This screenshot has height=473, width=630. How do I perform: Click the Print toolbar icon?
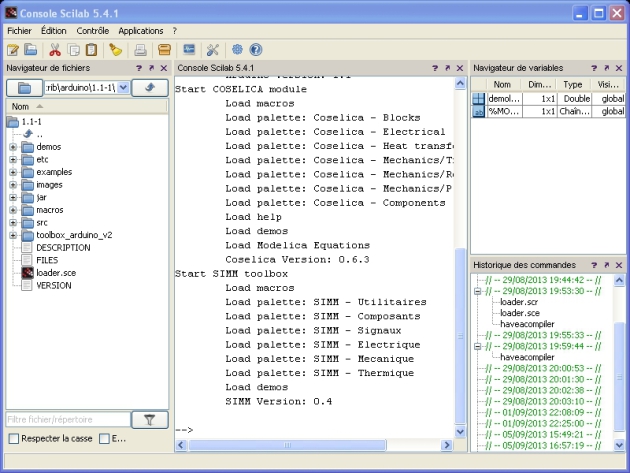click(140, 50)
